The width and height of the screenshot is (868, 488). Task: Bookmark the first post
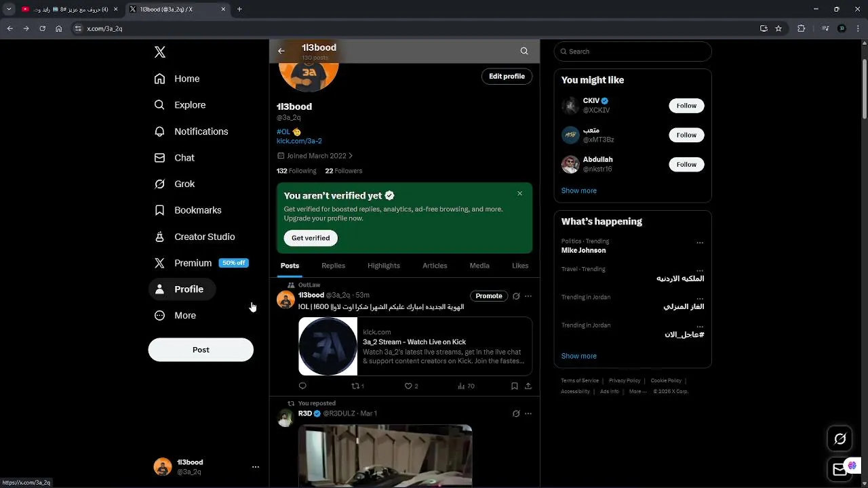pyautogui.click(x=515, y=386)
